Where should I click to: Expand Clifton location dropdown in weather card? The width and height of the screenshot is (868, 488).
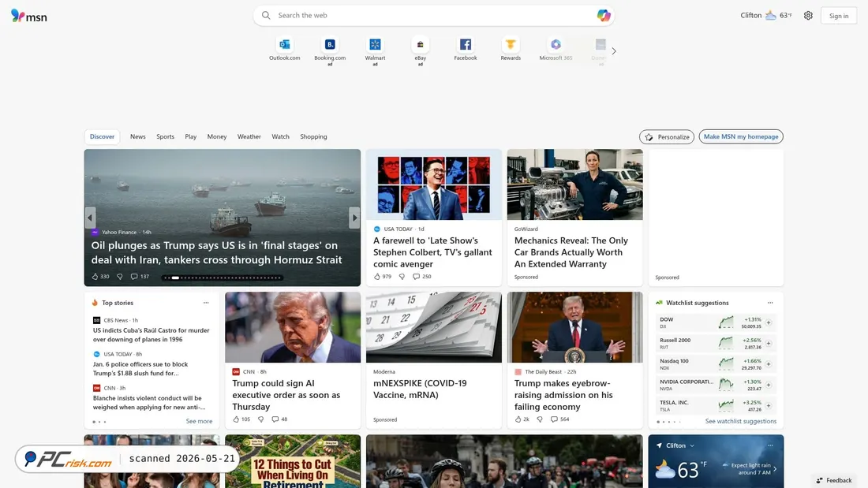[x=692, y=446]
